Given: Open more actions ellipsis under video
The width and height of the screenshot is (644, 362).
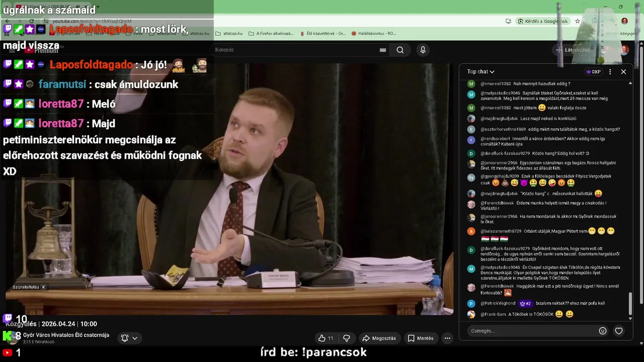Looking at the screenshot, I should tap(447, 338).
